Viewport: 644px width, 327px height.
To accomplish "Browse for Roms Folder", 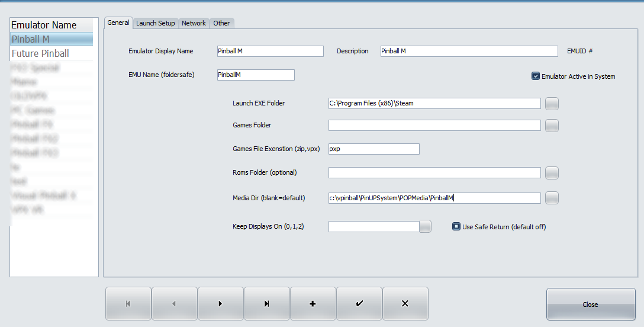I will 552,173.
